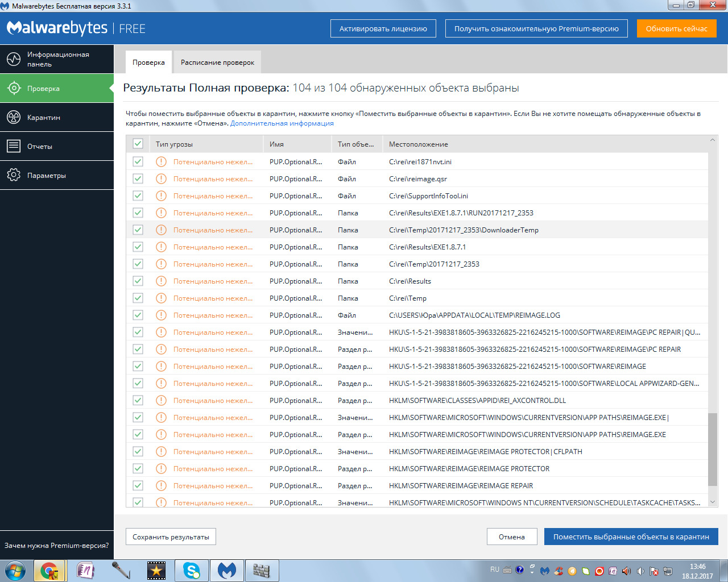
Task: Open the Дополнительная информация link
Action: coord(282,123)
